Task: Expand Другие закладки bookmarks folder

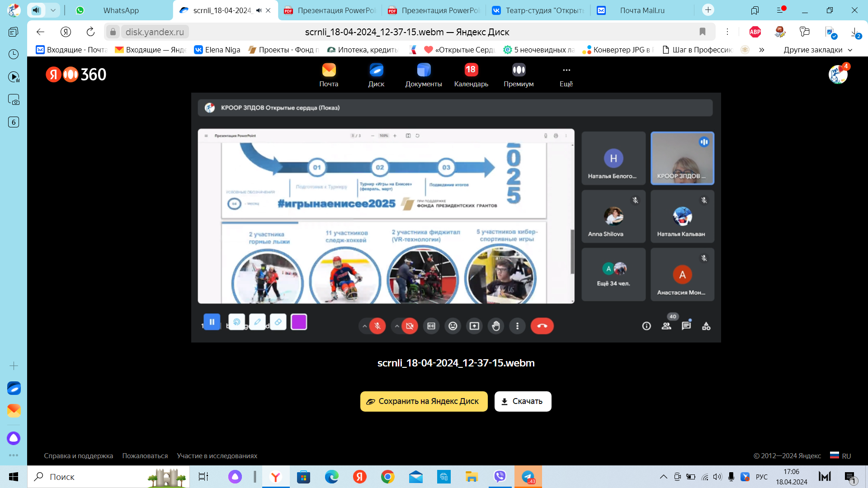Action: point(817,50)
